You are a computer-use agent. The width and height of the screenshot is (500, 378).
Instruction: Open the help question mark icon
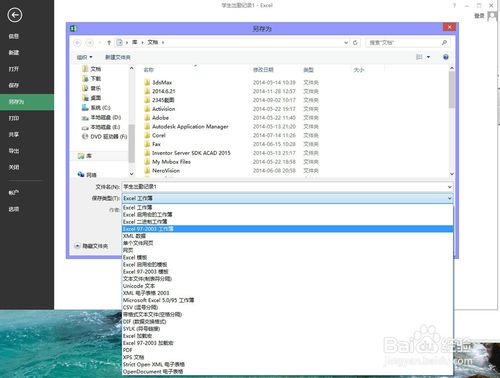coord(446,57)
